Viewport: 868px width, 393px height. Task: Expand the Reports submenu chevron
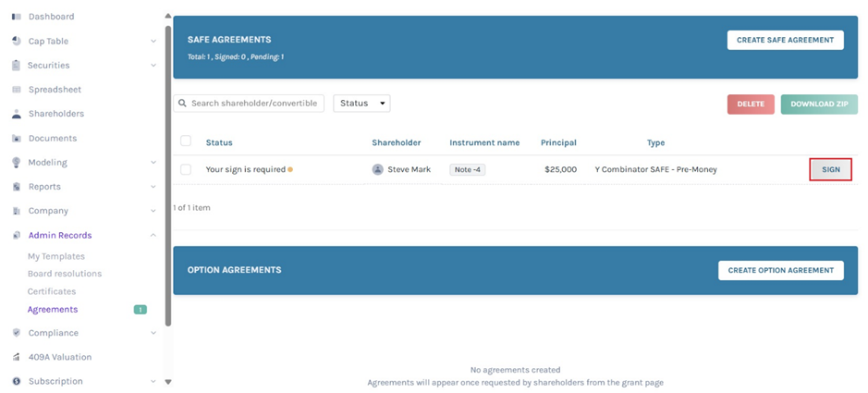[153, 187]
